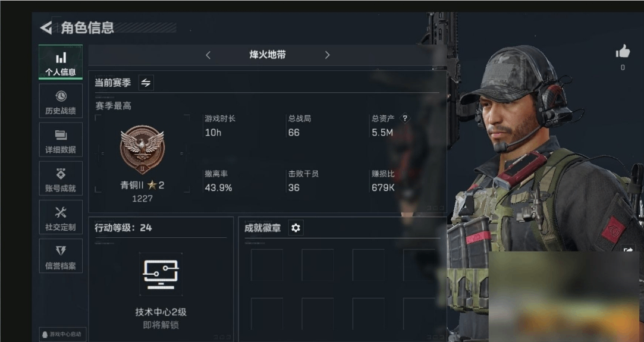Open 成就徽章 gear settings
This screenshot has height=342, width=644.
pos(296,227)
